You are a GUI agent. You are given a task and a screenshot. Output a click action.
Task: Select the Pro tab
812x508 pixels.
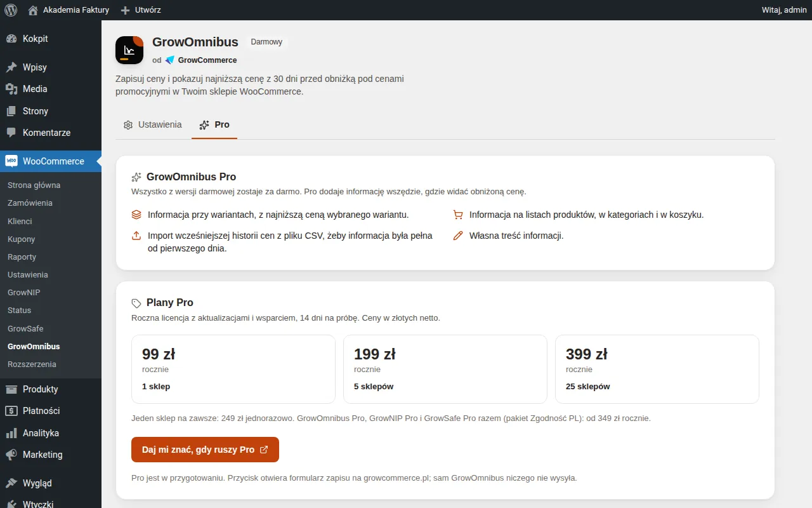(214, 125)
